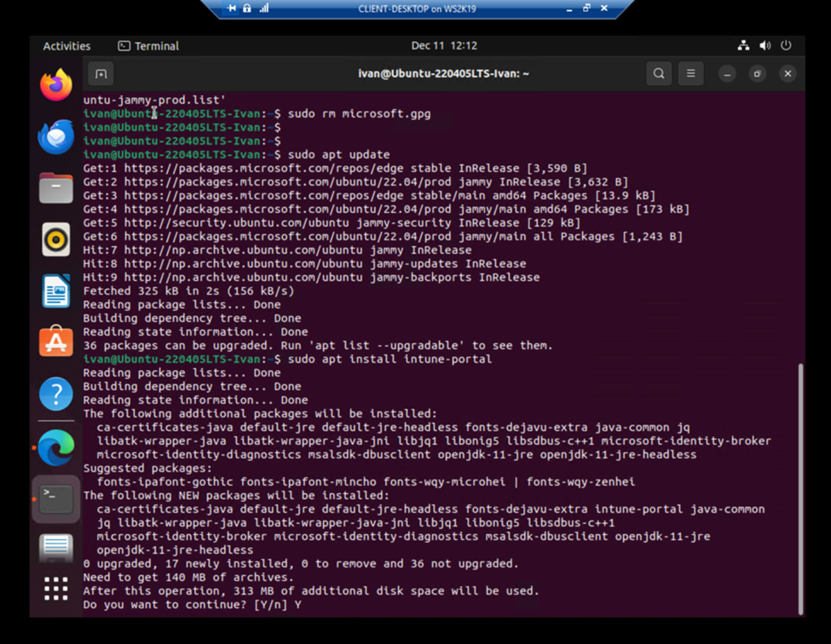Click the Get:5 security.ubuntu.com line

coord(332,223)
